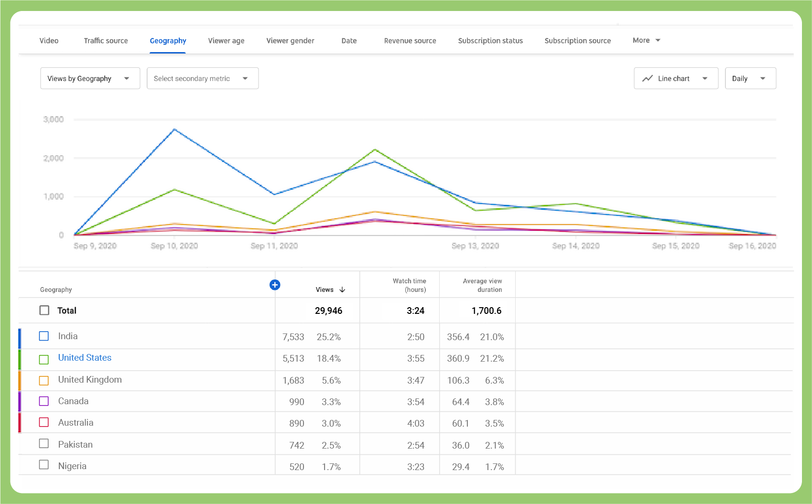
Task: Click the Australia country name
Action: [76, 423]
